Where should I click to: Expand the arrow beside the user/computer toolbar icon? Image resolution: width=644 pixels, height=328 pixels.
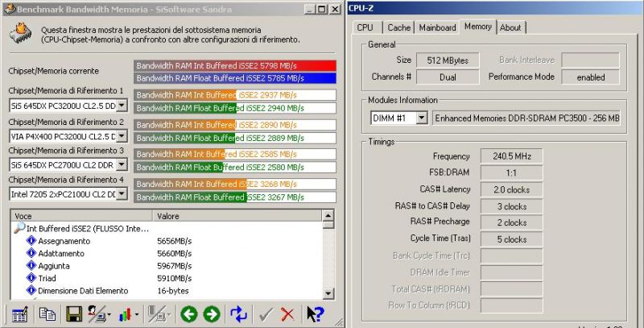tap(109, 315)
